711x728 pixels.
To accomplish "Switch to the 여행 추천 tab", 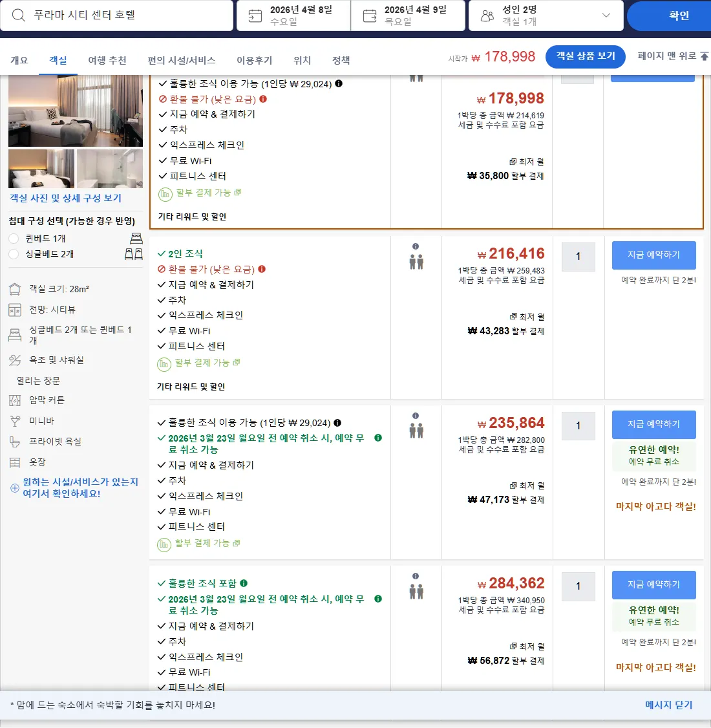I will pos(107,60).
